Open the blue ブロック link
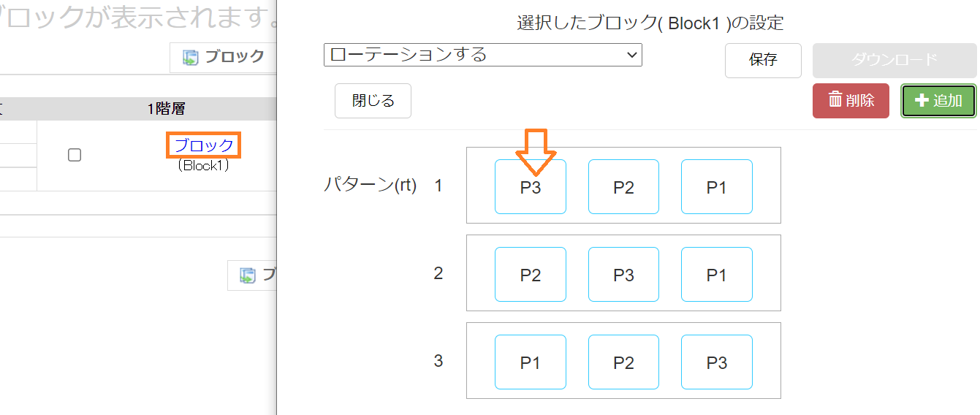The height and width of the screenshot is (415, 980). pyautogui.click(x=204, y=145)
